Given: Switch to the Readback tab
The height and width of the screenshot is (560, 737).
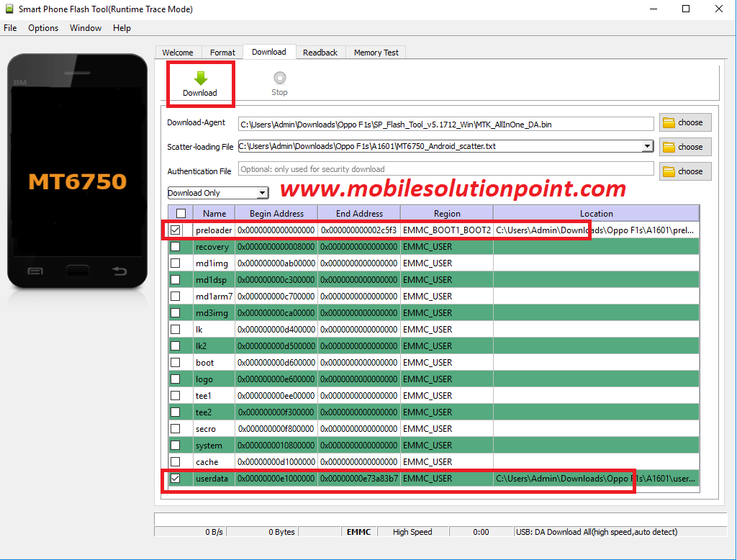Looking at the screenshot, I should coord(320,53).
